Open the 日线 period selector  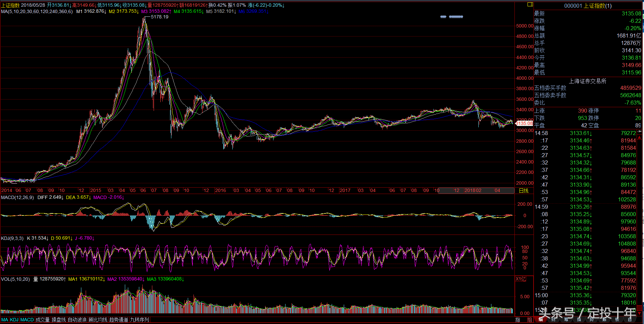point(524,190)
